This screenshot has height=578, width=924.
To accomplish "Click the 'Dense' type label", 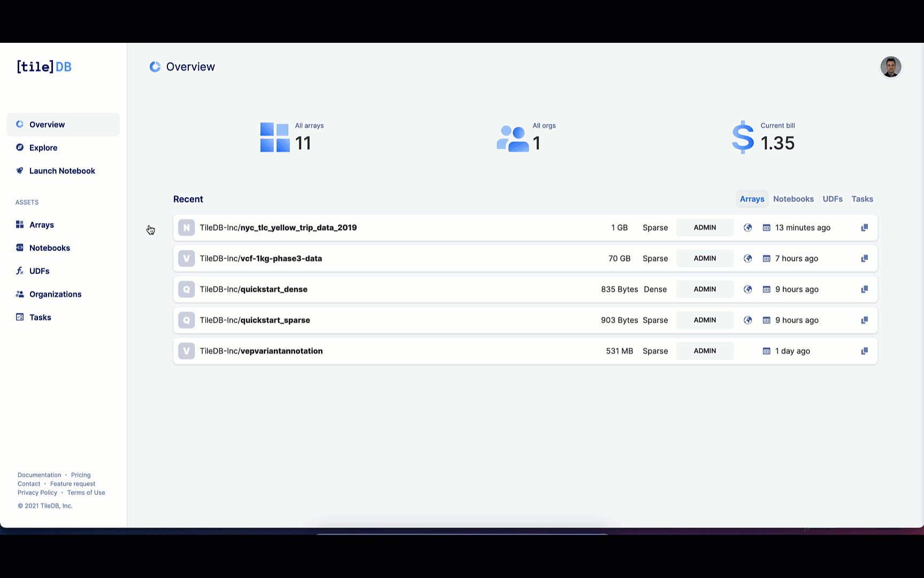I will 655,289.
